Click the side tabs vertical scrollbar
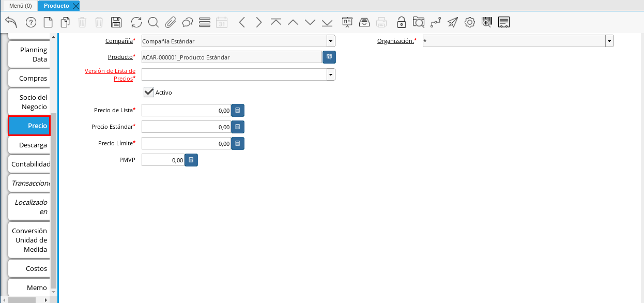The image size is (644, 303). (x=53, y=201)
